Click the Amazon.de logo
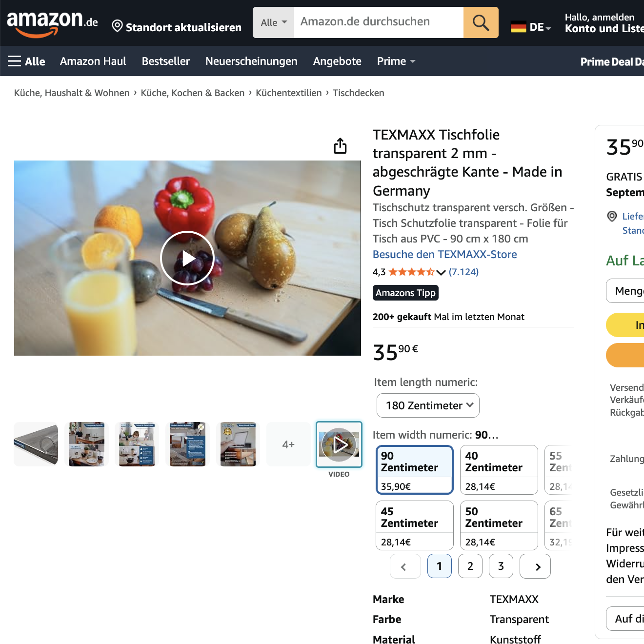 52,23
